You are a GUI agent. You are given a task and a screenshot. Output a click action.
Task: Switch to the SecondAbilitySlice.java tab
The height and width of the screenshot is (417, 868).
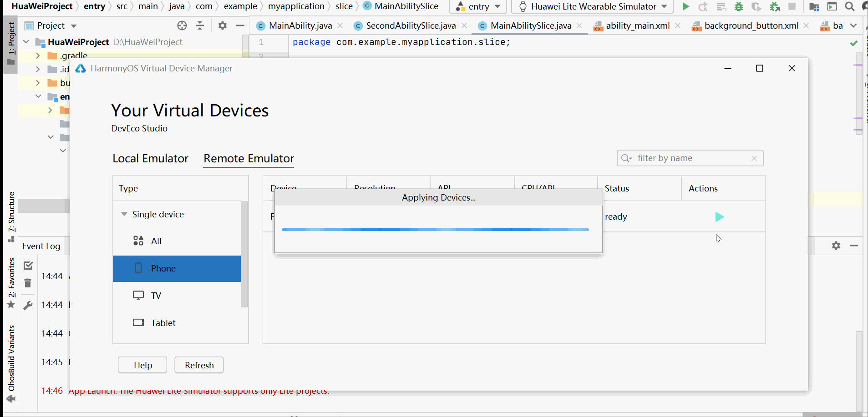[x=411, y=25]
